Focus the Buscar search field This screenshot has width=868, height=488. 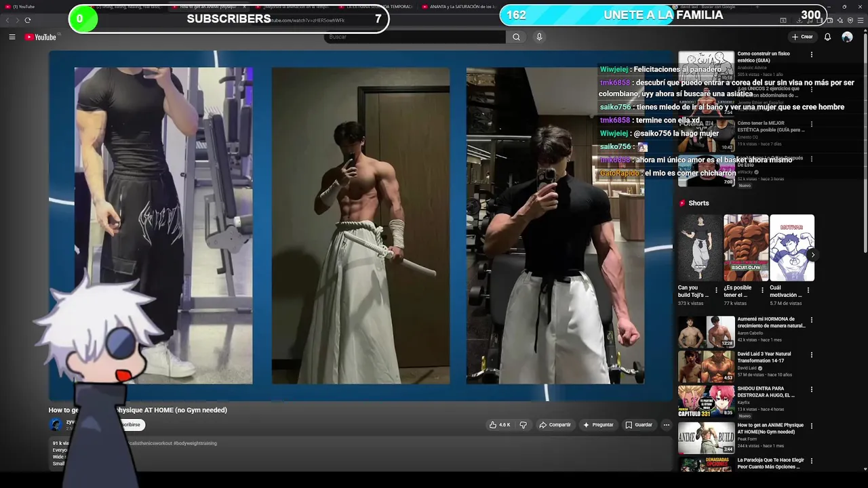[x=415, y=37]
